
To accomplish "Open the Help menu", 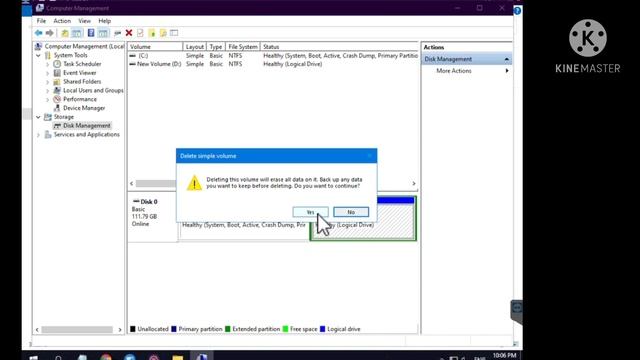I will point(104,21).
